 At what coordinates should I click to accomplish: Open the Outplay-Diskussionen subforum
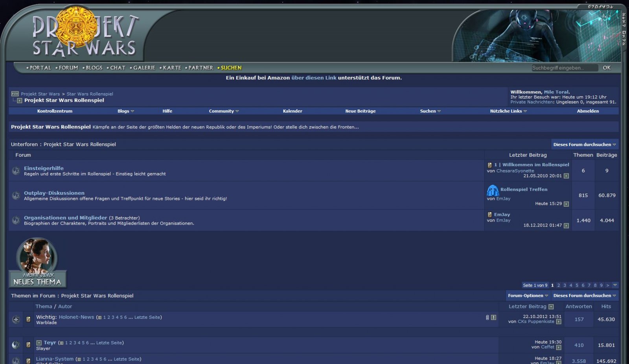pos(54,193)
